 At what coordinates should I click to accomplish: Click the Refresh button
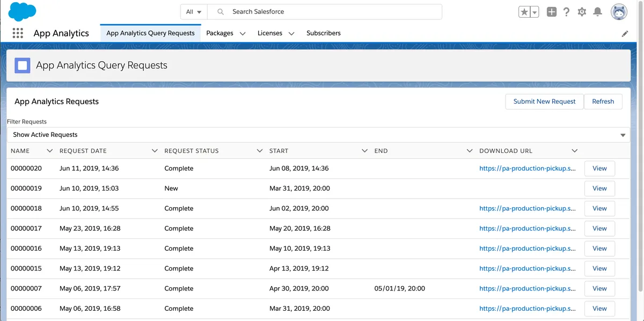(603, 101)
